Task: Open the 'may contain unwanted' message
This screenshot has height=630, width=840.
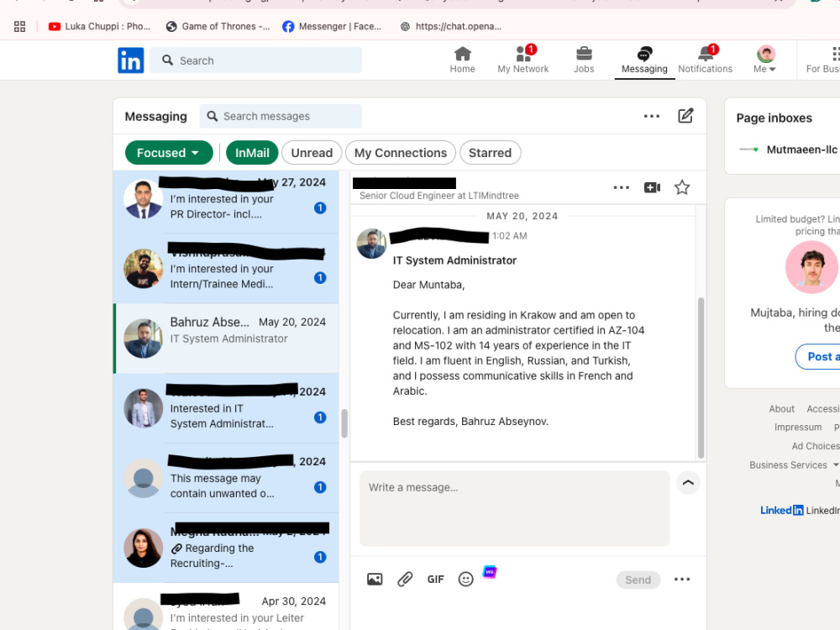Action: [226, 479]
